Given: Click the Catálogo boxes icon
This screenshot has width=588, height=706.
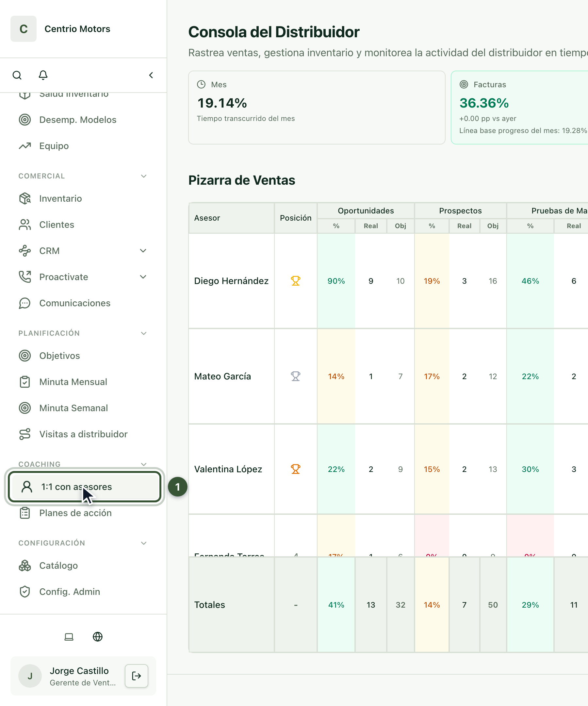Looking at the screenshot, I should (x=25, y=565).
